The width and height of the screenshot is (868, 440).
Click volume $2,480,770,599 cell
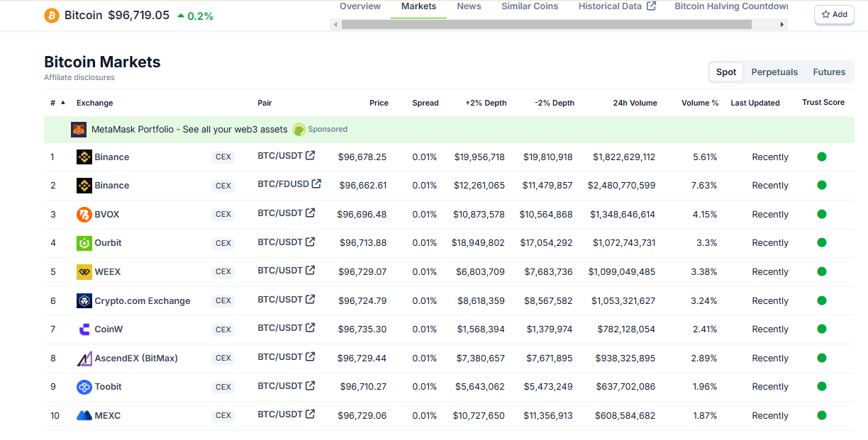point(621,186)
